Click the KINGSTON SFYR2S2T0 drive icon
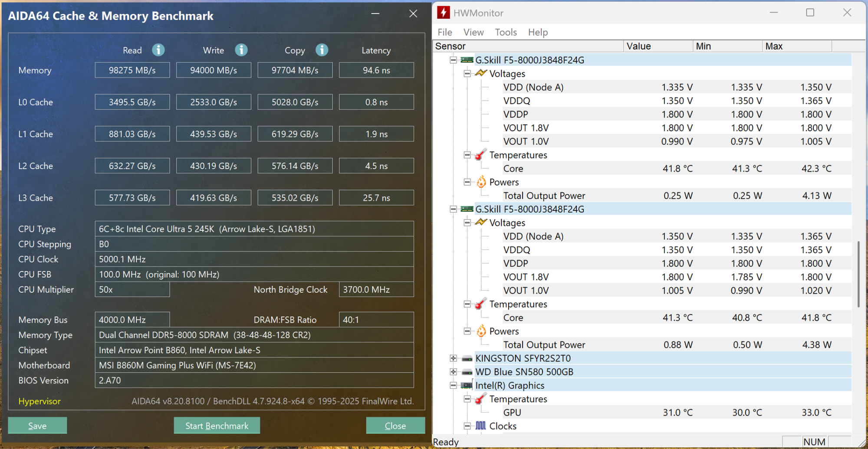Screen dimensions: 868x449 pos(467,358)
